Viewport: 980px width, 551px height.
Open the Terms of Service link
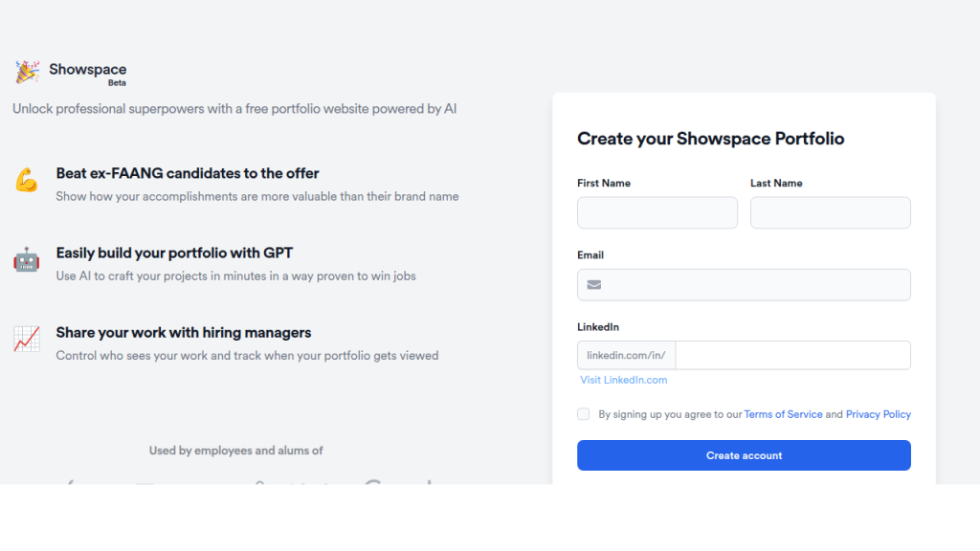tap(783, 414)
